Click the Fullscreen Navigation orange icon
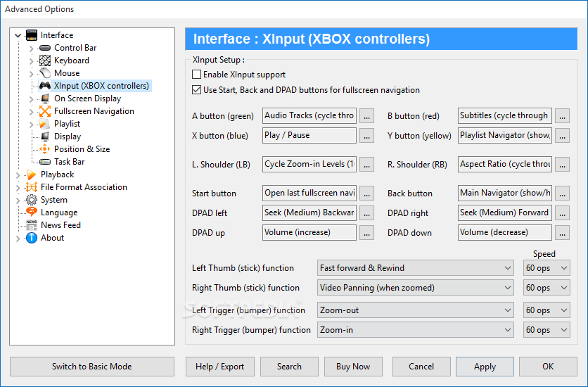 click(x=44, y=111)
